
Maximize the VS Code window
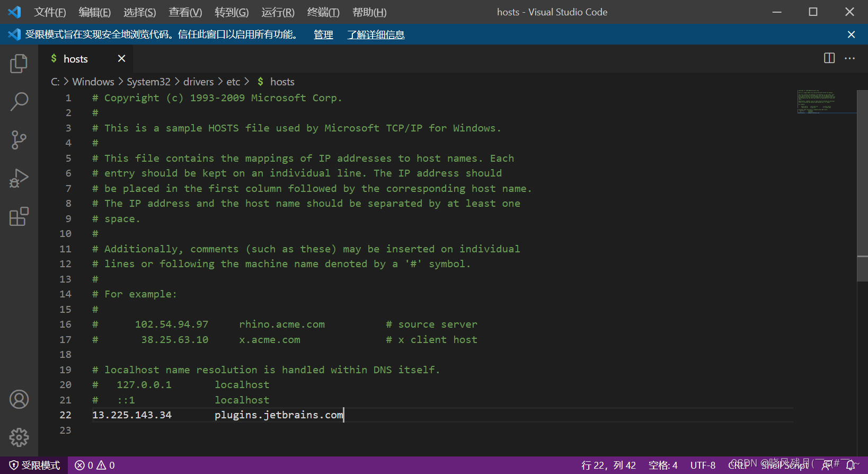(813, 12)
